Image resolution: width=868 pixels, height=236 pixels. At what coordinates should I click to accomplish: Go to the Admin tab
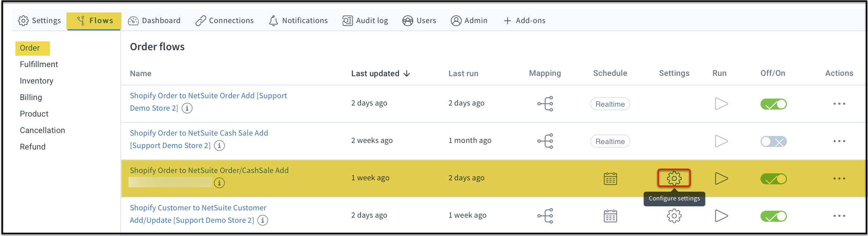click(469, 21)
